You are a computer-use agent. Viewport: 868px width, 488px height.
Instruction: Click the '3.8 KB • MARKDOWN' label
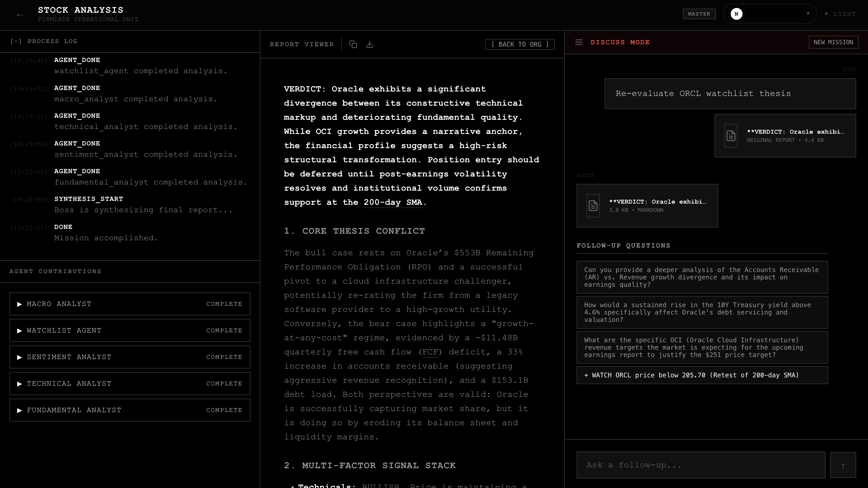[636, 210]
